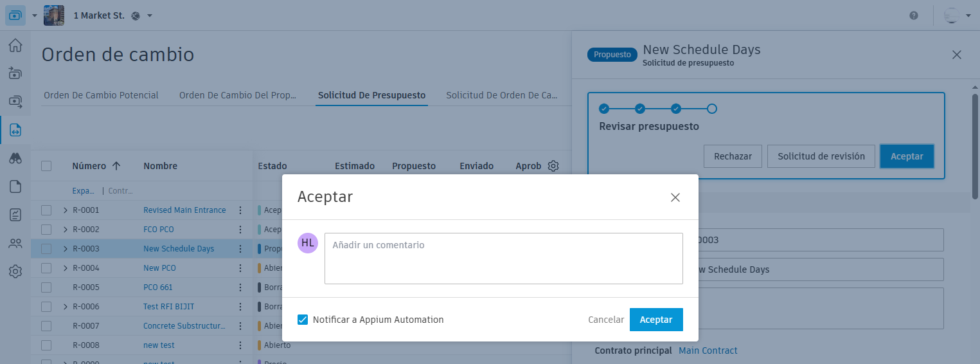Screen dimensions: 980x364
Task: Open the product switcher dropdown arrow
Action: point(35,15)
